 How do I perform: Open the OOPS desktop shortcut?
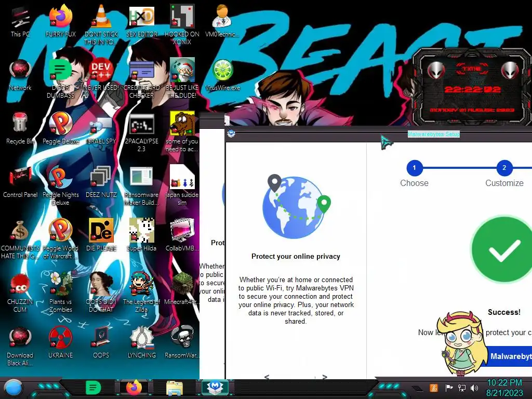point(101,343)
